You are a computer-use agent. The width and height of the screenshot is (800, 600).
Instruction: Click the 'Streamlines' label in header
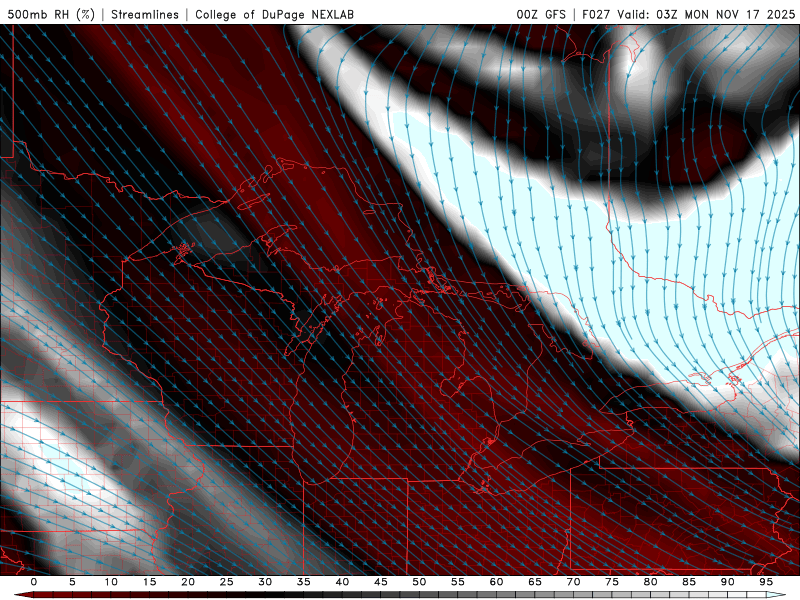(145, 14)
